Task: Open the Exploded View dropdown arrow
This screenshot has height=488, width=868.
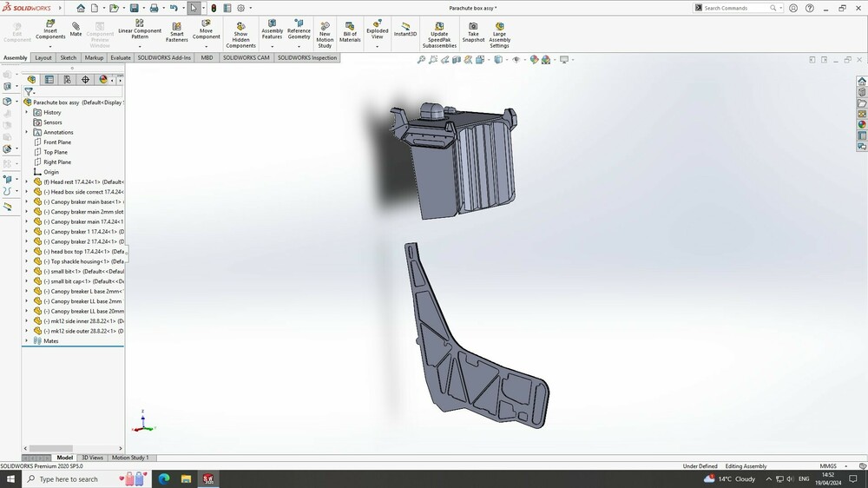Action: click(x=378, y=46)
